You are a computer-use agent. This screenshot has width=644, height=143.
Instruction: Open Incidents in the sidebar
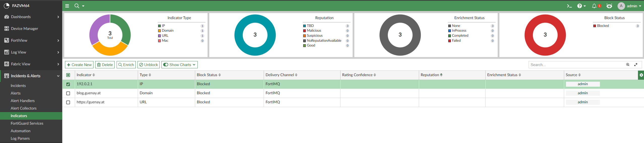click(18, 86)
